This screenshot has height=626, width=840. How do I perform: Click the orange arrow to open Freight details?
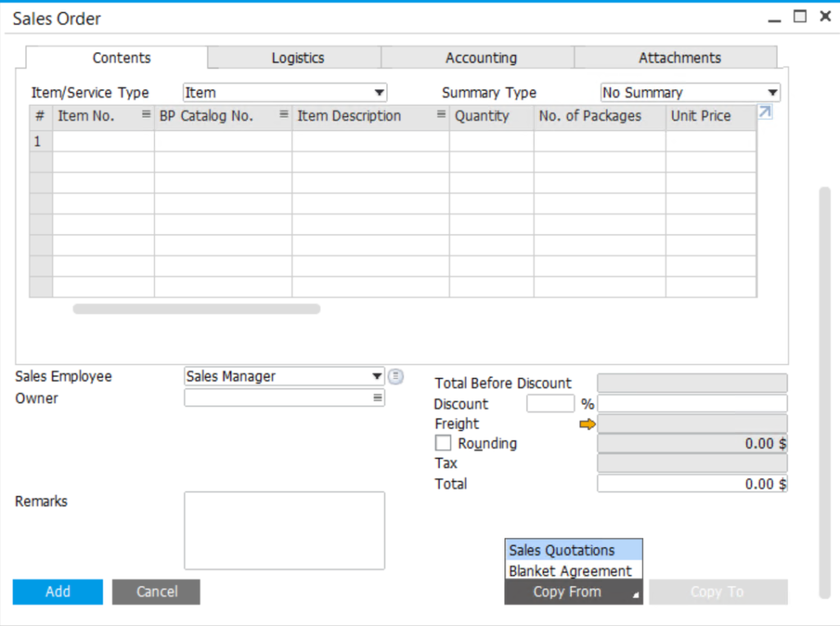[587, 424]
